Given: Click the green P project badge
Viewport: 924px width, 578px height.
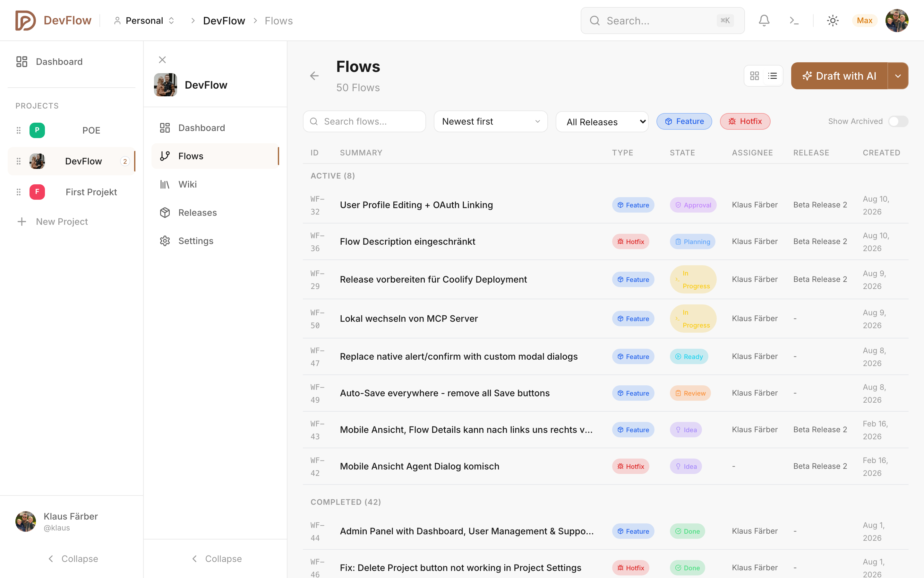Looking at the screenshot, I should pos(37,130).
